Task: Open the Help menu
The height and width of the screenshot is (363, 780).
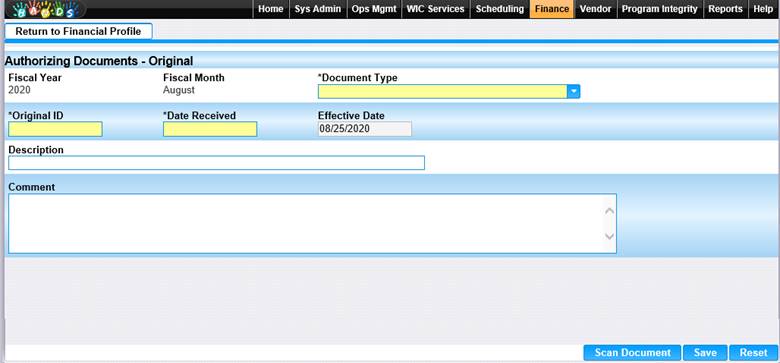Action: pyautogui.click(x=763, y=9)
